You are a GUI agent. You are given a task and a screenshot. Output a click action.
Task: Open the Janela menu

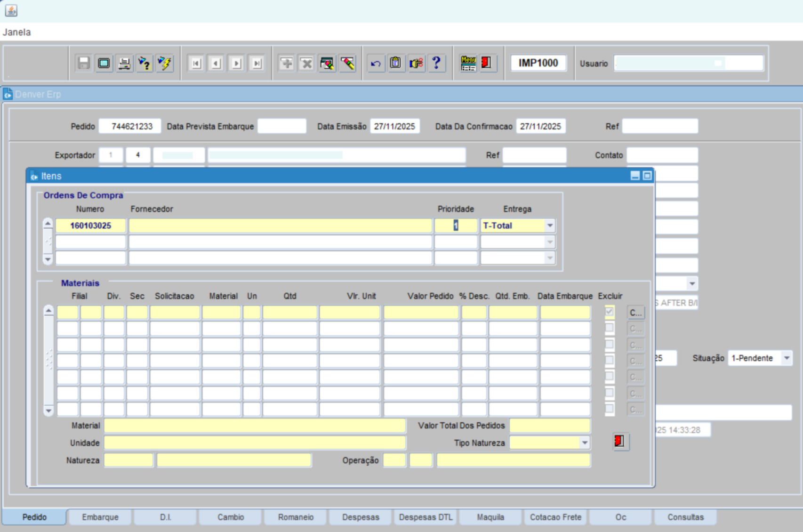(x=17, y=32)
